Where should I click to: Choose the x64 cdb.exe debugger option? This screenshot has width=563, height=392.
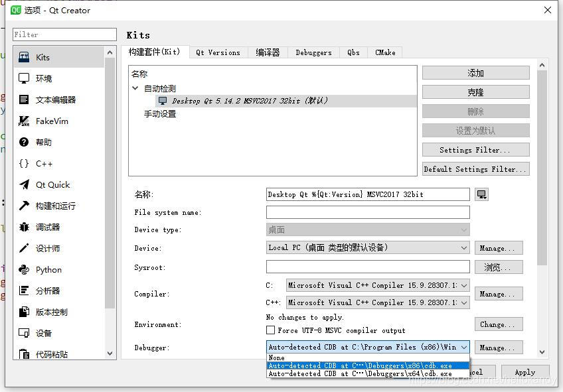(x=366, y=373)
